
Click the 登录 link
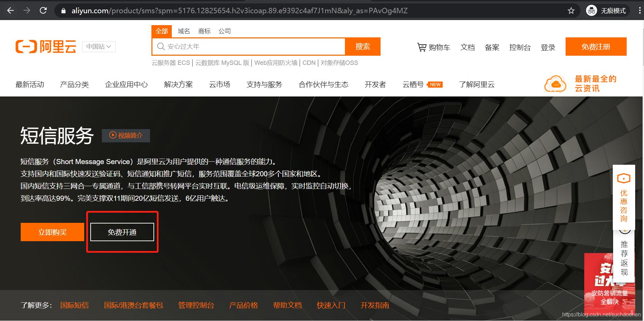548,48
